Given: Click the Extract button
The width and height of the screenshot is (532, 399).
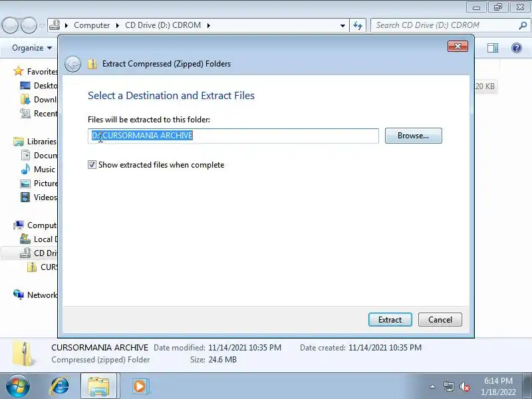Looking at the screenshot, I should tap(390, 320).
